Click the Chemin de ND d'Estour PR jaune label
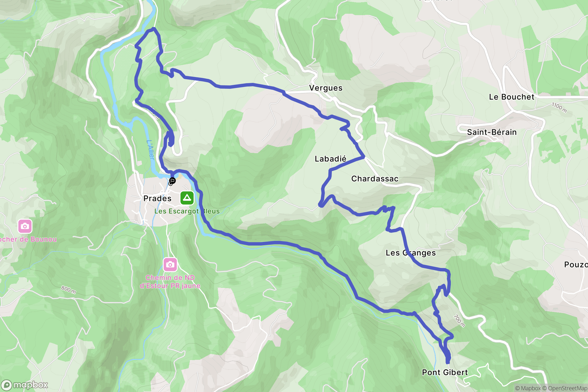 pyautogui.click(x=170, y=282)
